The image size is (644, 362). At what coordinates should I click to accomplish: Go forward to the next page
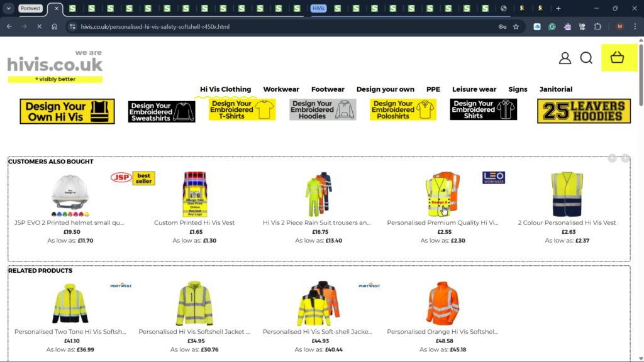pos(25,26)
